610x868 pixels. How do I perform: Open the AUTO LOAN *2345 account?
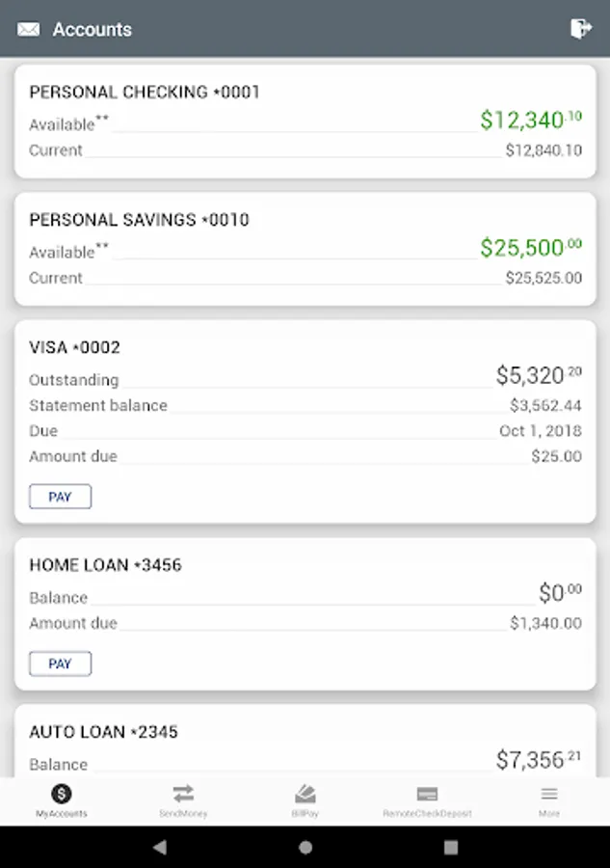pyautogui.click(x=103, y=732)
